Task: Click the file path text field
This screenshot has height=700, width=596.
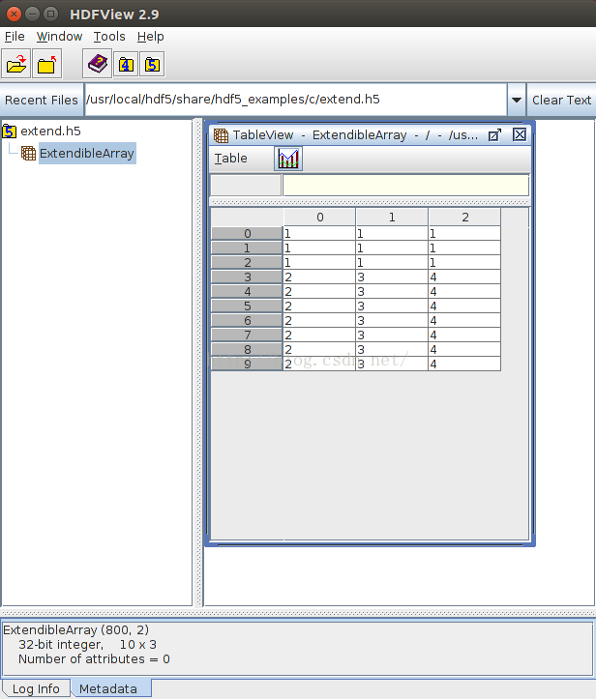Action: pos(296,100)
